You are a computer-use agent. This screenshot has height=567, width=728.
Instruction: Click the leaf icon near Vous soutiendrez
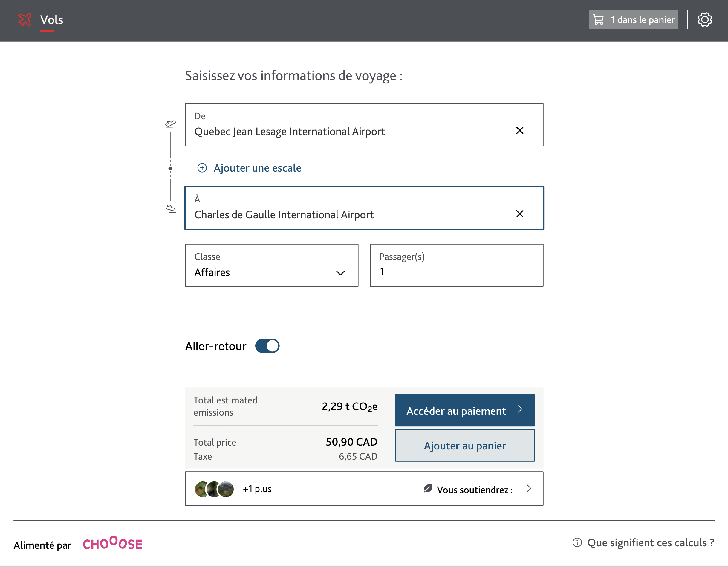(x=428, y=489)
